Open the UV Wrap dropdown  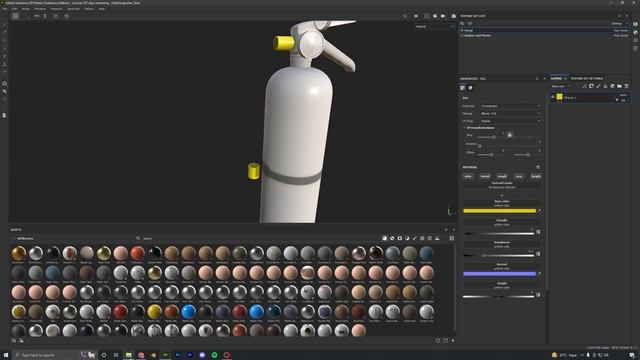(510, 121)
